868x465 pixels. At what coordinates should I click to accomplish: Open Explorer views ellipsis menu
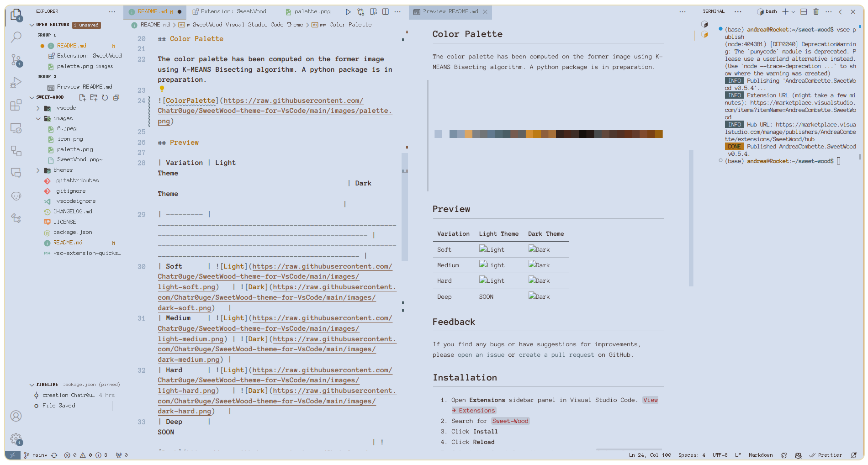[x=112, y=11]
